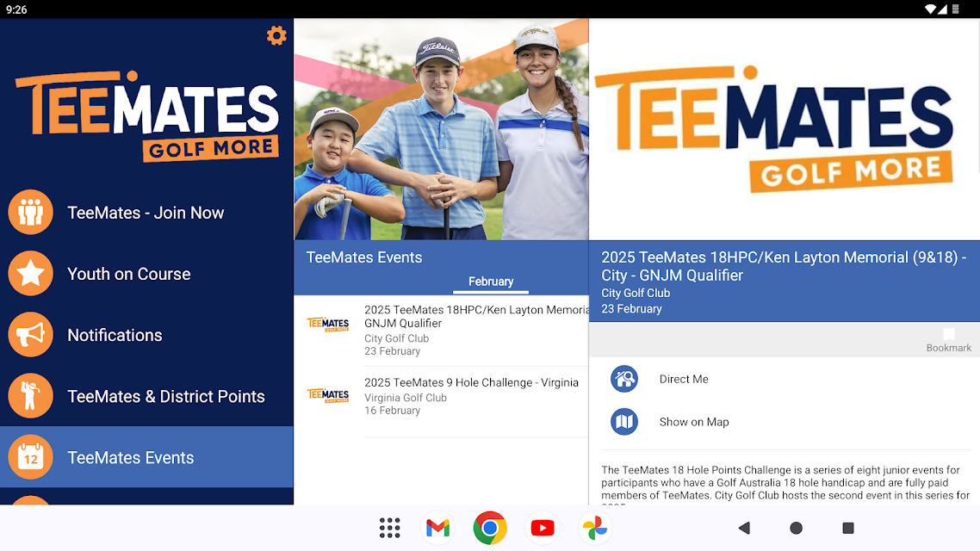
Task: Launch Google Photos from the taskbar
Action: coord(594,528)
